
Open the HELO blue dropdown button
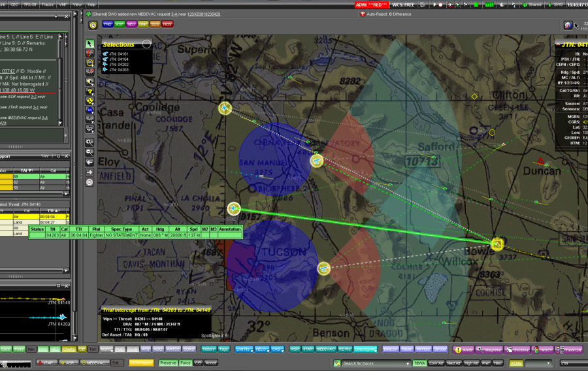[262, 349]
